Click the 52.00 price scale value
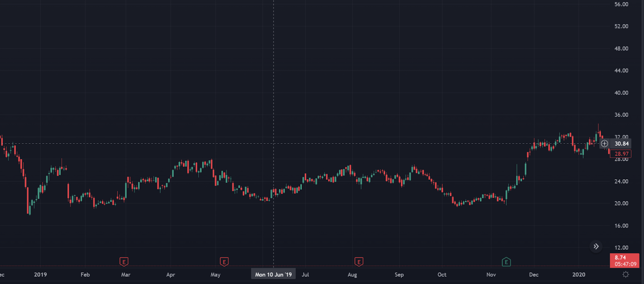The height and width of the screenshot is (284, 644). tap(621, 26)
